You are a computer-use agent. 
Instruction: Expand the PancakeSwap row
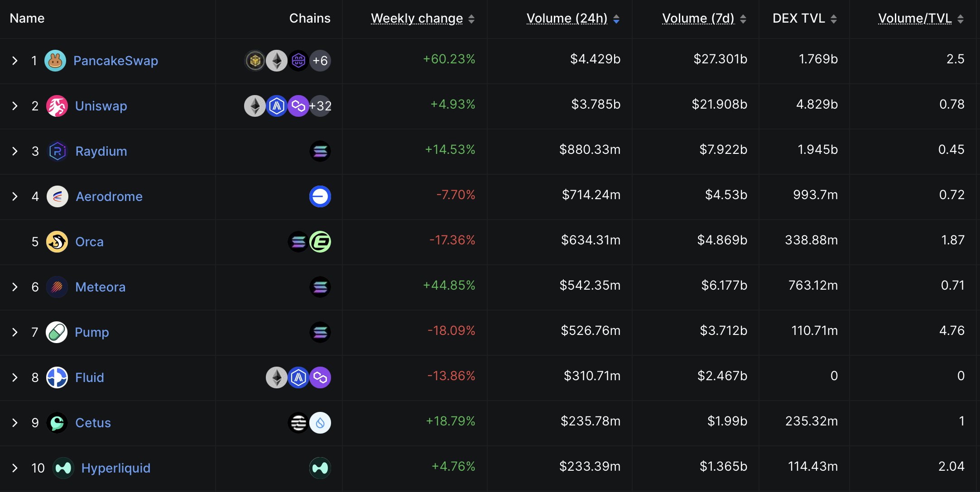point(15,61)
